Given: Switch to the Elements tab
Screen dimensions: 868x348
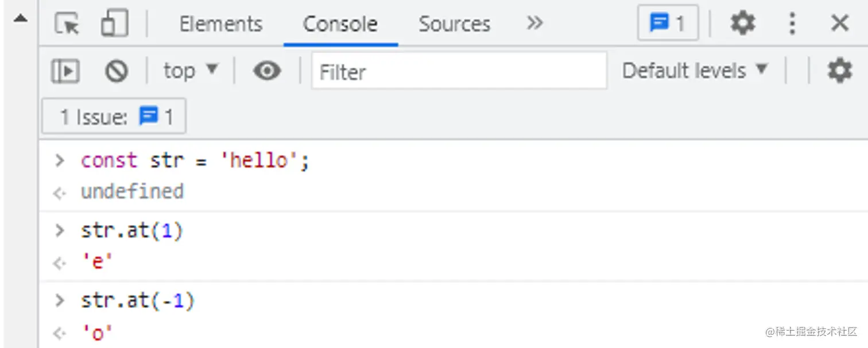Looking at the screenshot, I should (220, 24).
